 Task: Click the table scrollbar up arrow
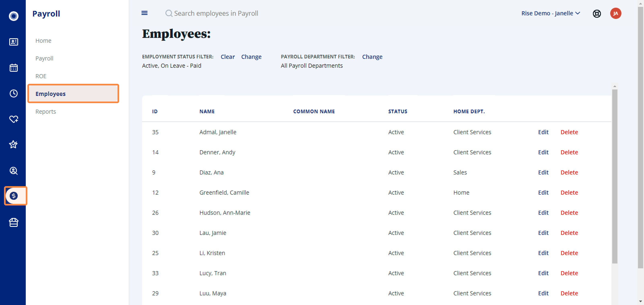point(614,86)
